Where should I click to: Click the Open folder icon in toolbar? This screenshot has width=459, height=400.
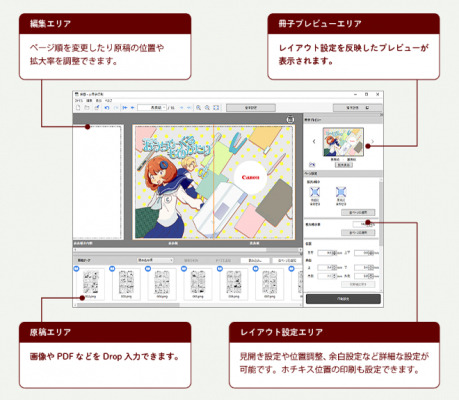click(x=87, y=108)
